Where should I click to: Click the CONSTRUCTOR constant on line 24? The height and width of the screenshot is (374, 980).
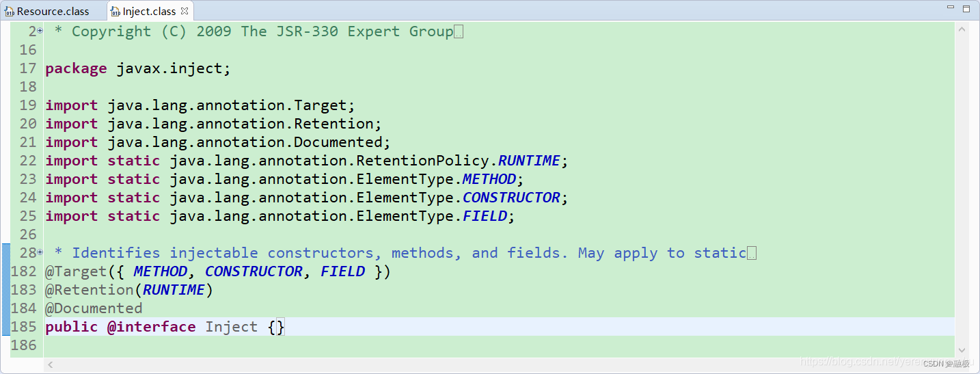point(511,198)
